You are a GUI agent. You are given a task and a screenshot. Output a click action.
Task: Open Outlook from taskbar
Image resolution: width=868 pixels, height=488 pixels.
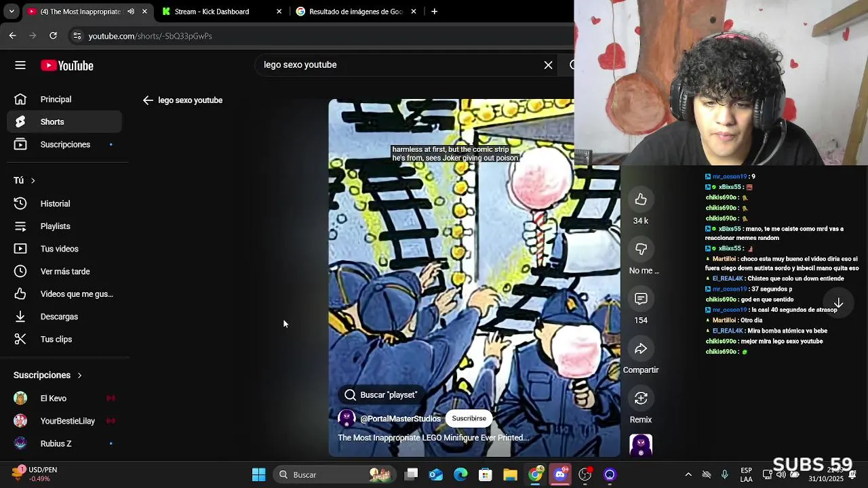(x=436, y=474)
